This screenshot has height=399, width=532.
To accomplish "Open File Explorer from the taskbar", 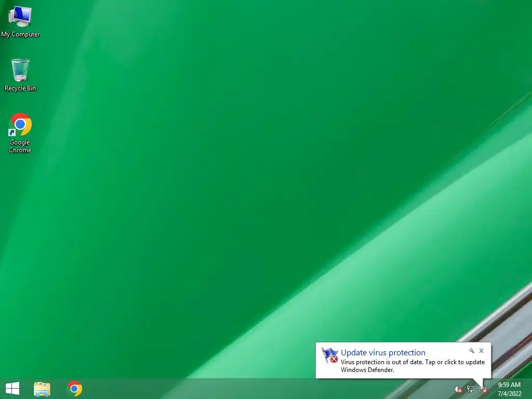I will pos(42,389).
